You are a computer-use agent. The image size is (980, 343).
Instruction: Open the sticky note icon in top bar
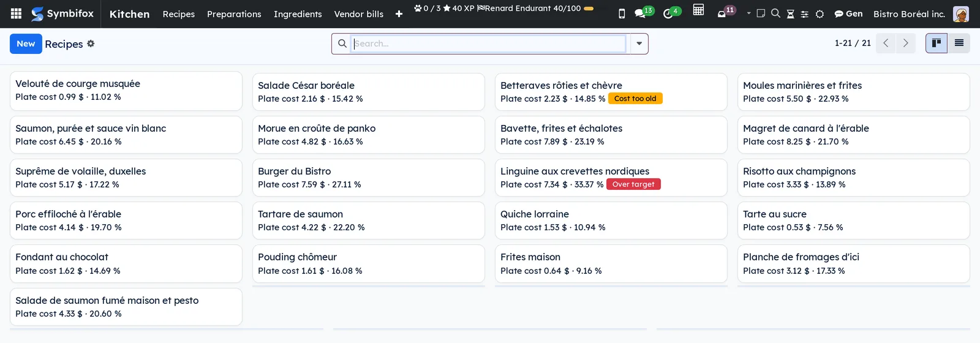click(x=761, y=13)
